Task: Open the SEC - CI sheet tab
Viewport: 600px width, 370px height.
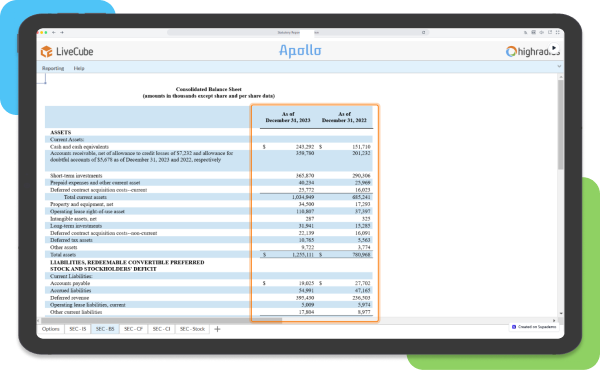Action: pyautogui.click(x=161, y=329)
